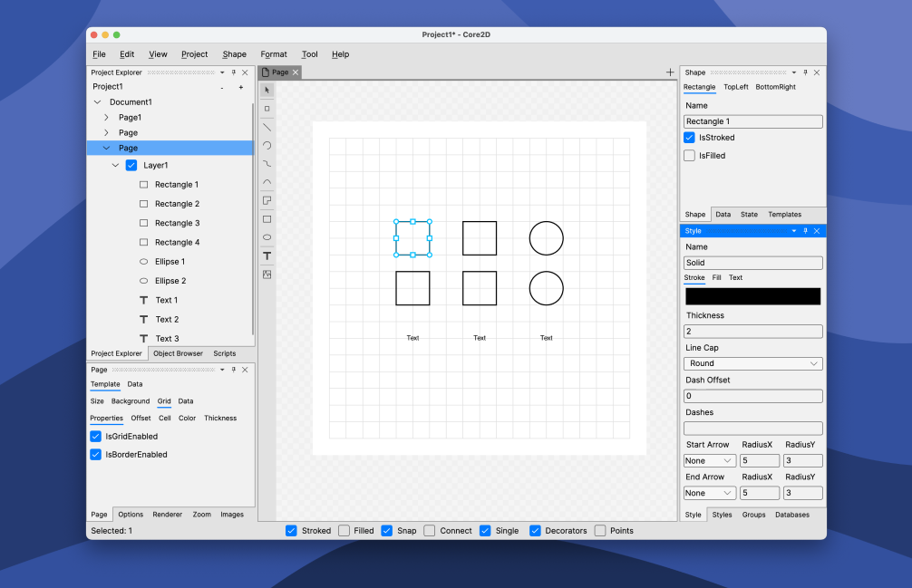Image resolution: width=912 pixels, height=588 pixels.
Task: Disable the IsGridEnabled checkbox
Action: click(x=96, y=437)
